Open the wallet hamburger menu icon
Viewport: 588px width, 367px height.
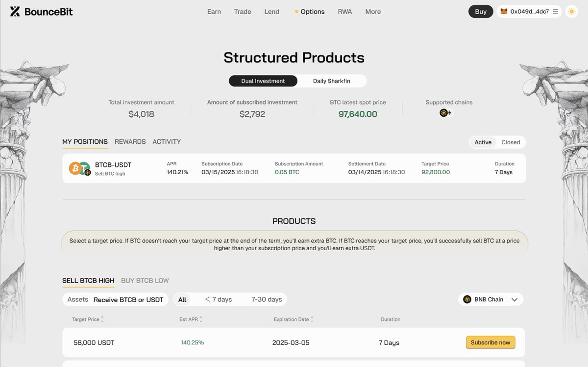[555, 11]
